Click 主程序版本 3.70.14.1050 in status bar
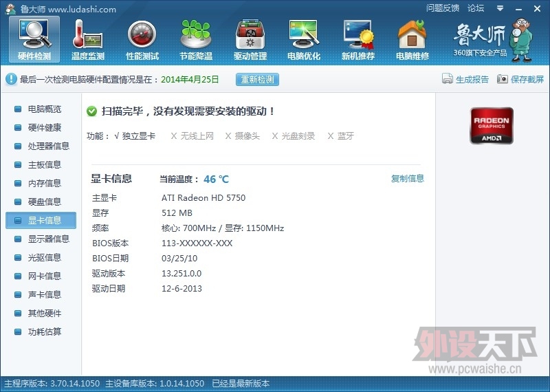Viewport: 550px width, 392px height. (x=52, y=384)
